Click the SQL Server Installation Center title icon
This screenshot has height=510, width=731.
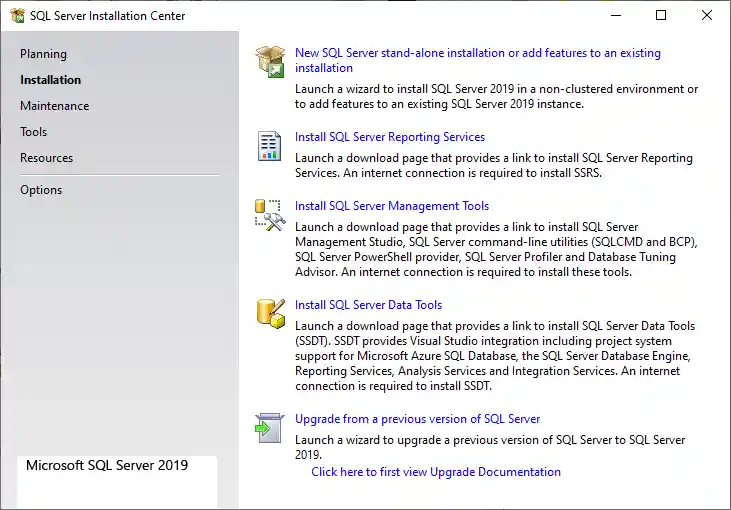click(x=18, y=15)
